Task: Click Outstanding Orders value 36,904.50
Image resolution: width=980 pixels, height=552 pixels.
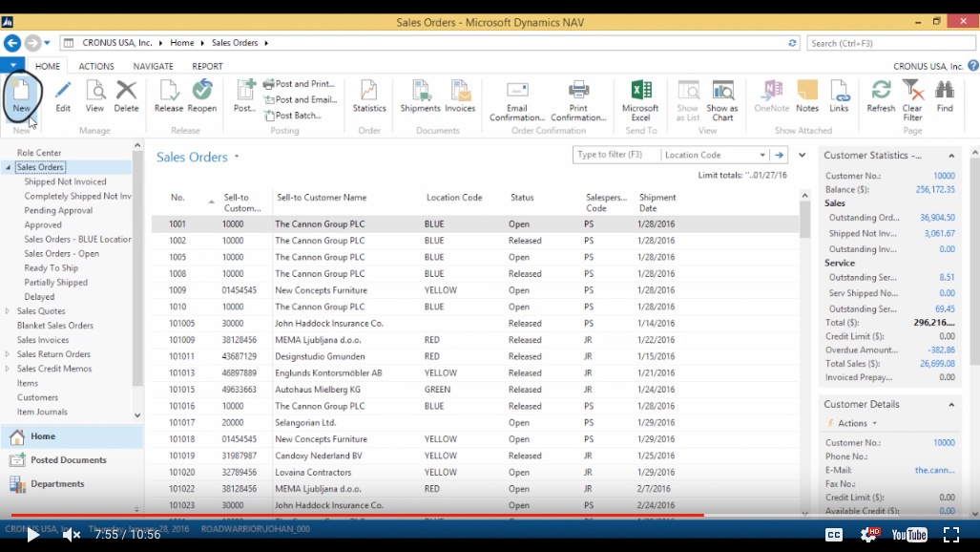Action: pyautogui.click(x=937, y=218)
